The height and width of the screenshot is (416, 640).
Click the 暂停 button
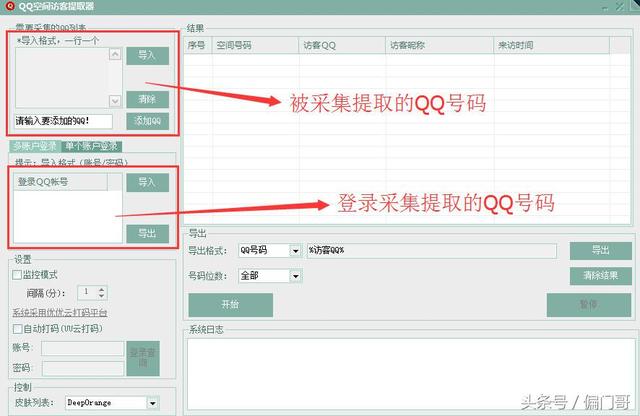pos(589,305)
